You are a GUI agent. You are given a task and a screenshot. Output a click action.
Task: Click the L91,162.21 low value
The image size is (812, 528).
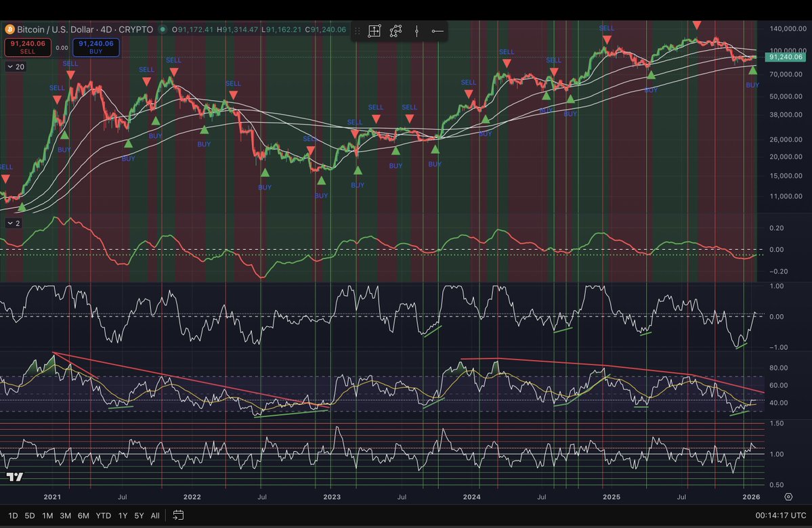tap(281, 30)
